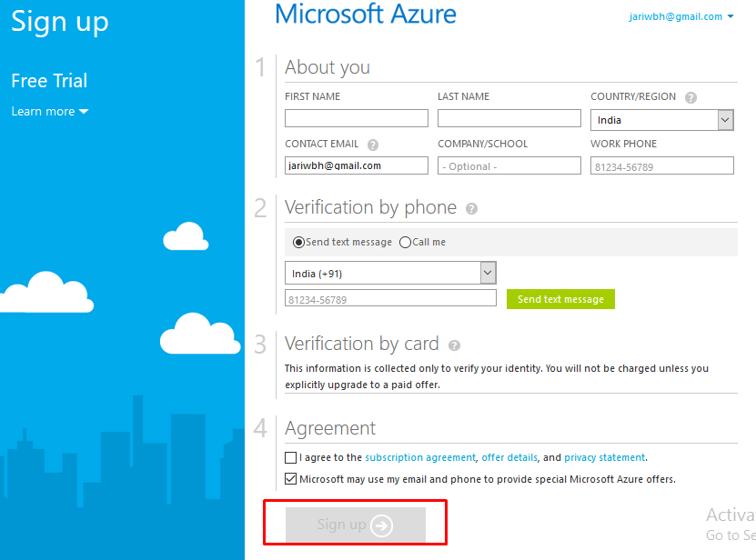Click the green Send text message button
Viewport: 756px width, 560px height.
click(560, 299)
